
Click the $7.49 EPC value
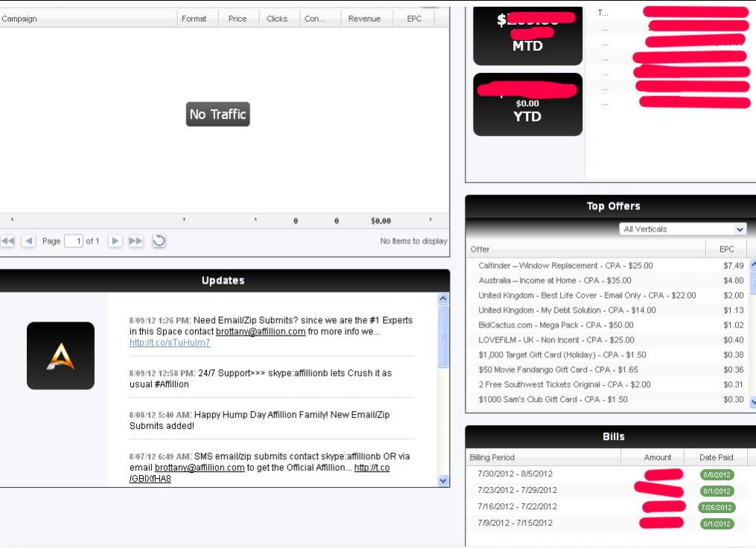click(734, 266)
